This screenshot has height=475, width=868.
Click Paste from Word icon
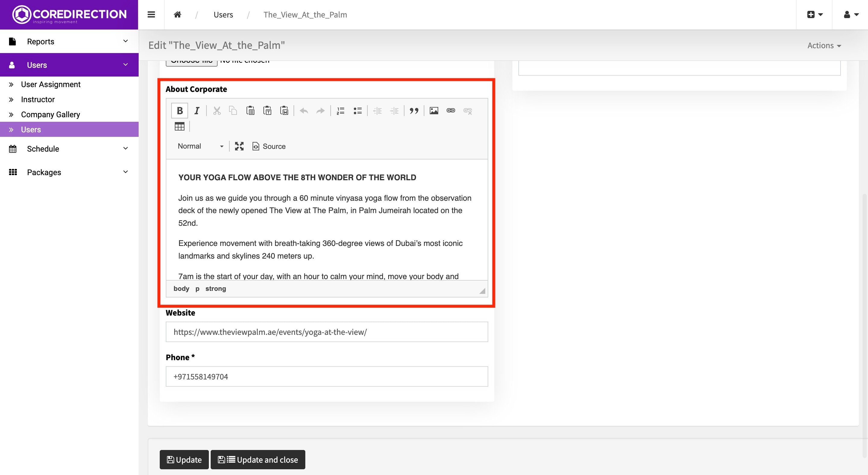pyautogui.click(x=284, y=111)
